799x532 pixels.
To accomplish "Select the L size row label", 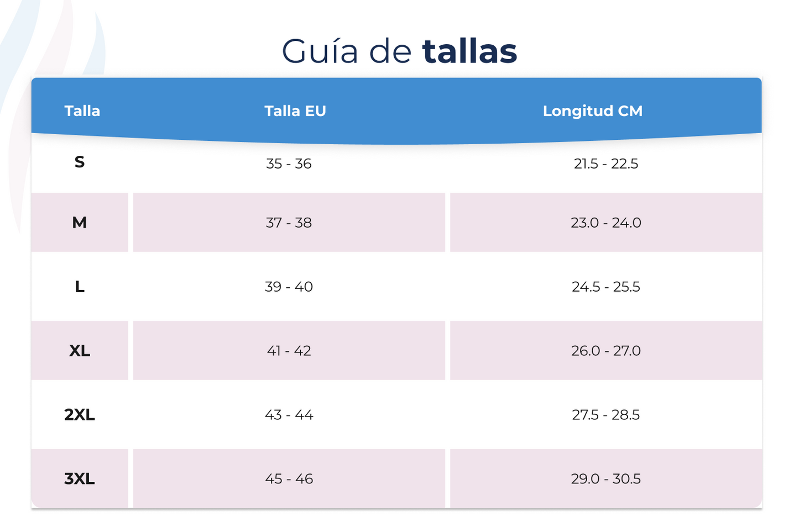I will coord(80,287).
